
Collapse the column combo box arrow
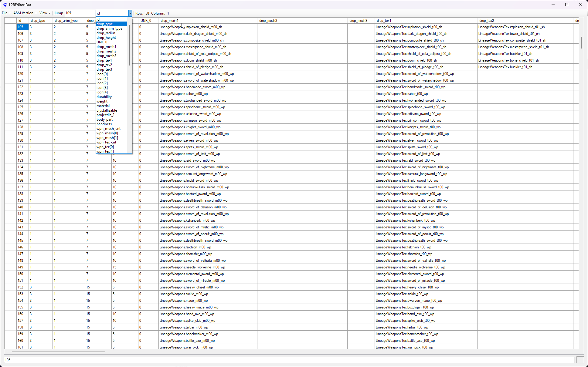pos(130,13)
